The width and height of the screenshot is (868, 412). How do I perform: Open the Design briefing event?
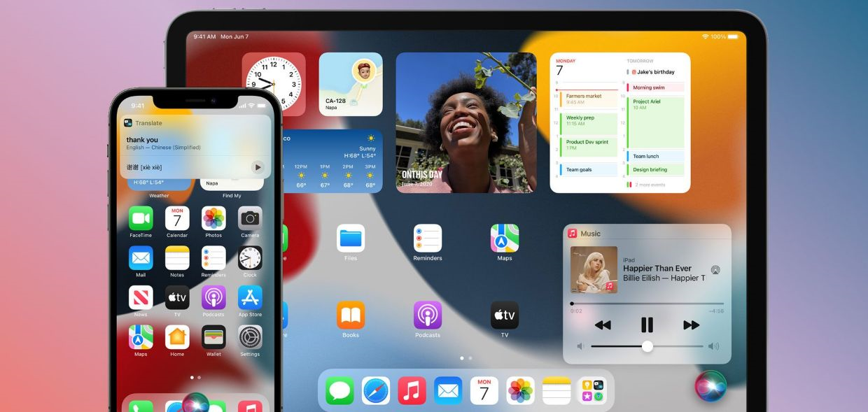655,169
